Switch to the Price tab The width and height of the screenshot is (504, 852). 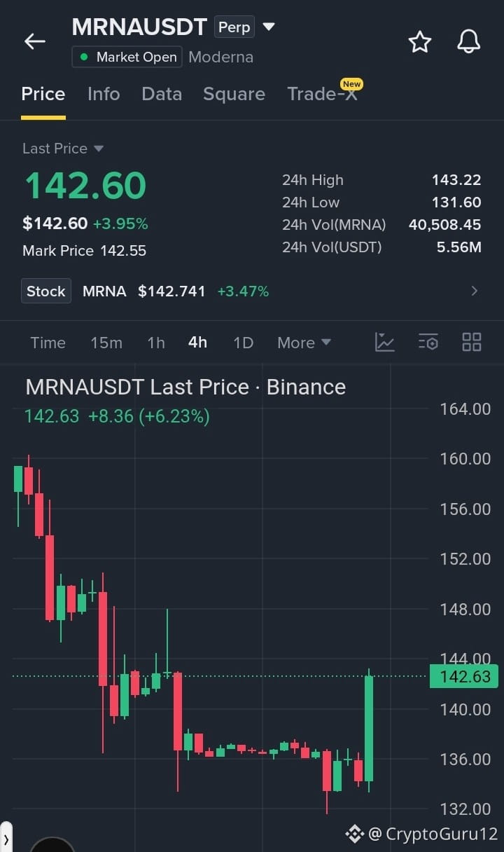[43, 94]
